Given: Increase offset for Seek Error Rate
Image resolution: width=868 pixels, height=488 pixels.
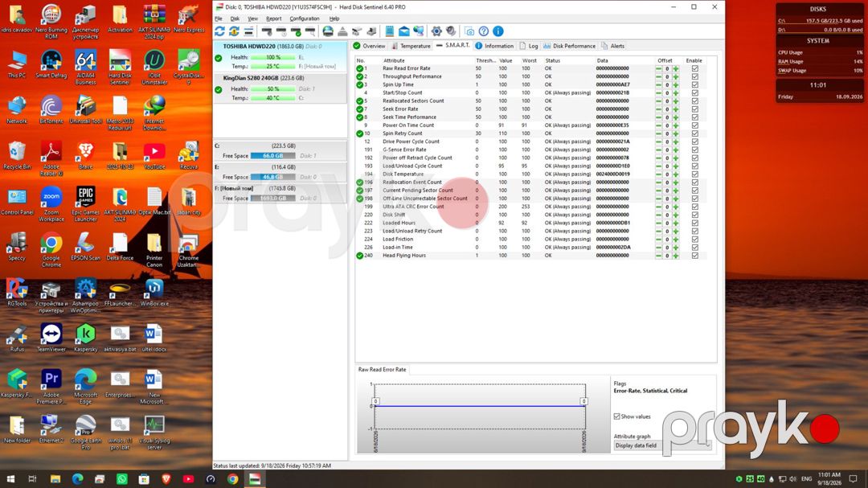Looking at the screenshot, I should click(676, 109).
